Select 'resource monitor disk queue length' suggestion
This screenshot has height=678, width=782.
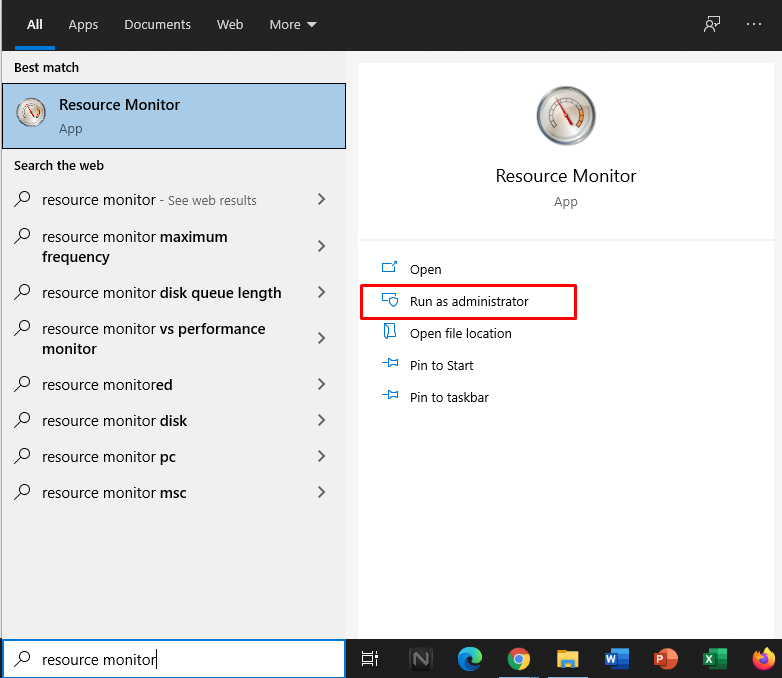162,293
